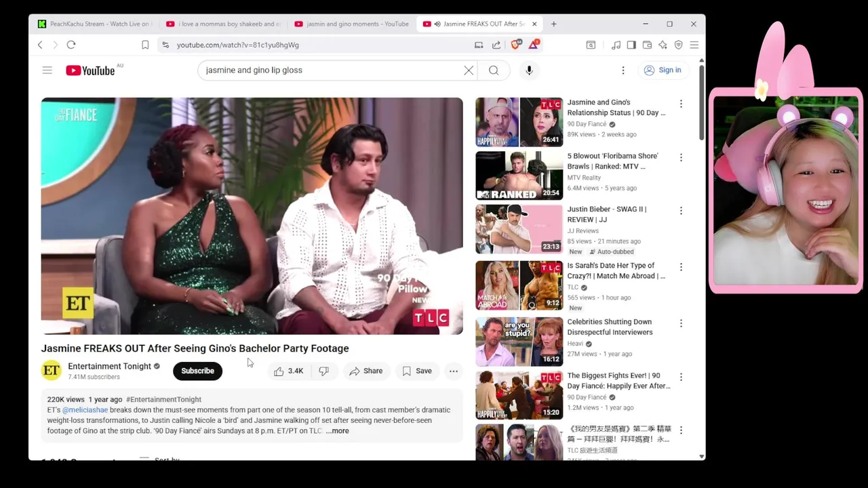The height and width of the screenshot is (488, 868).
Task: Open the @meliciashae mention link
Action: 85,410
